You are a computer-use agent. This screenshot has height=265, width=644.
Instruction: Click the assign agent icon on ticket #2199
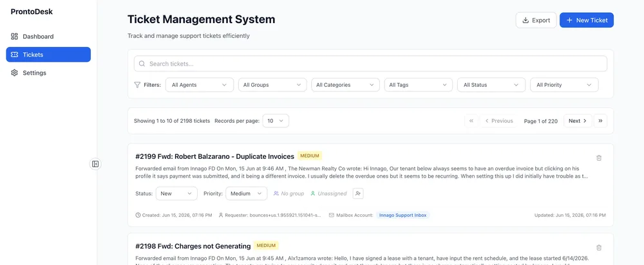[x=358, y=193]
